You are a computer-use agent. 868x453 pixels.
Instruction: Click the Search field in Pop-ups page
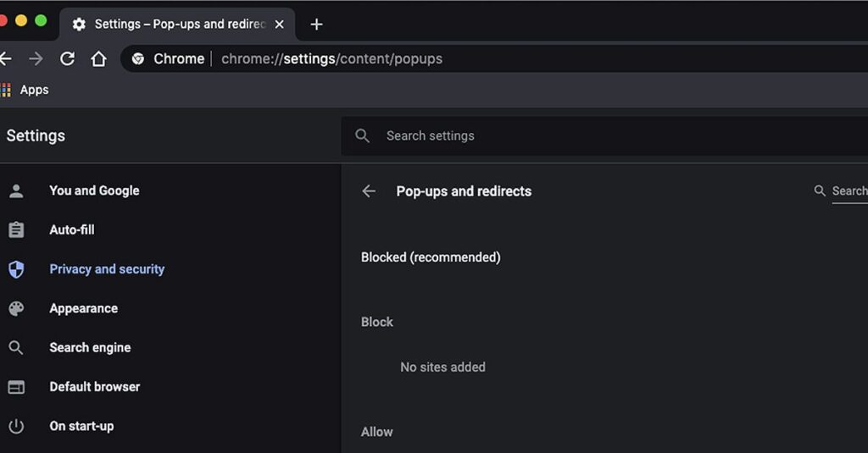coord(849,191)
